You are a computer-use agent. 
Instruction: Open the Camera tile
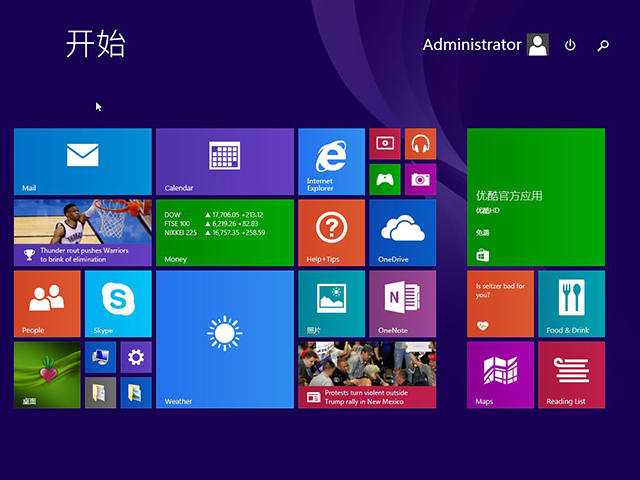(x=420, y=180)
